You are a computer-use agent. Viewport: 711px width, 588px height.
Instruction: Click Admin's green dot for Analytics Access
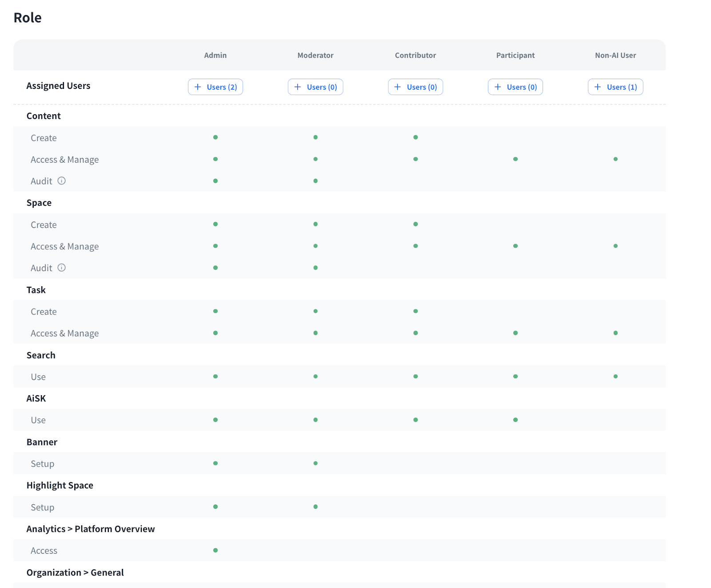(216, 550)
